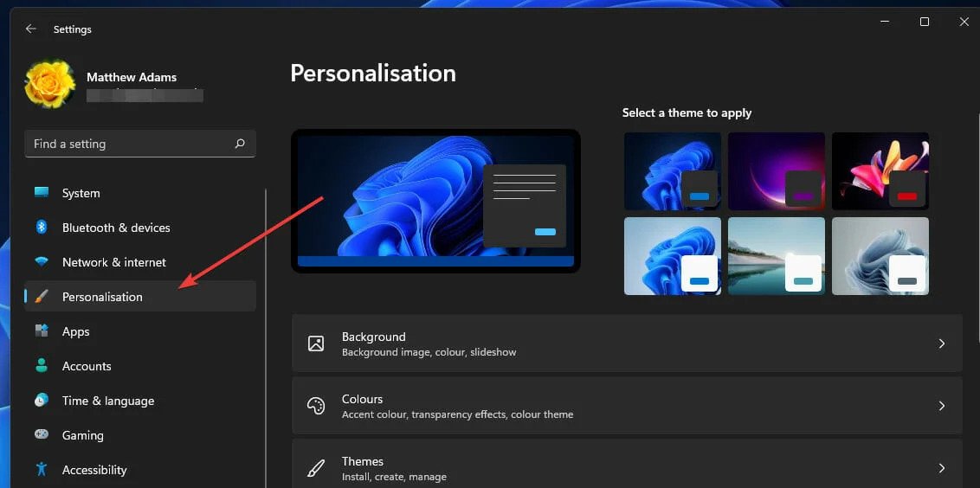Image resolution: width=980 pixels, height=488 pixels.
Task: Expand the Background settings chevron
Action: (x=941, y=344)
